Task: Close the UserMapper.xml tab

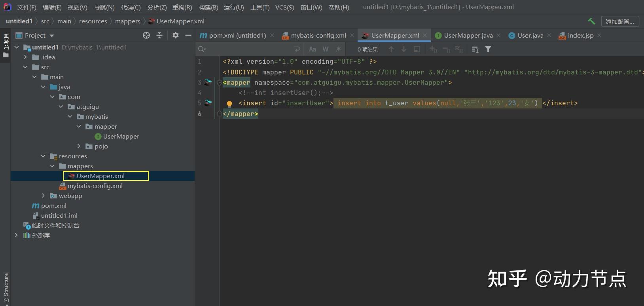Action: click(425, 35)
